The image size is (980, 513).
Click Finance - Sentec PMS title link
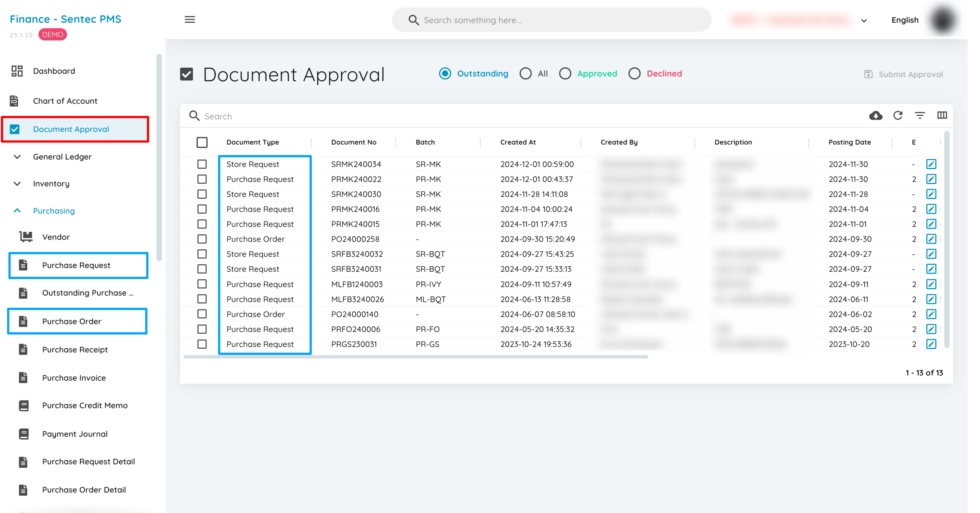click(65, 19)
